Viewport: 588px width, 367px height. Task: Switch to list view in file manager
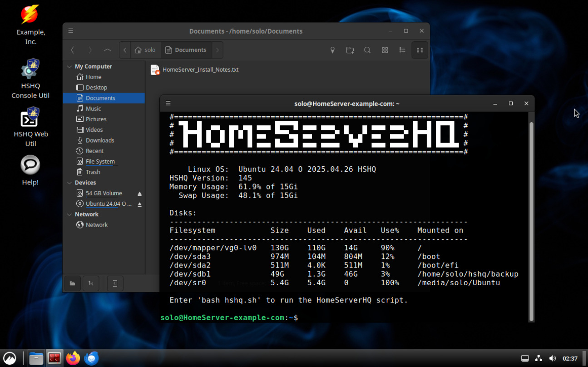coord(402,50)
